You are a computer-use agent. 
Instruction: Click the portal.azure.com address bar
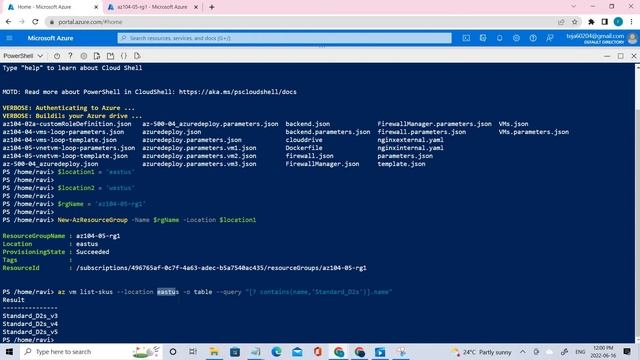click(x=302, y=22)
